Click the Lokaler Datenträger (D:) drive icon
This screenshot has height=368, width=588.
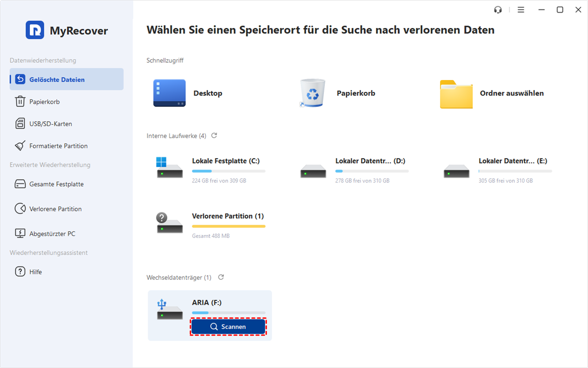click(x=313, y=171)
